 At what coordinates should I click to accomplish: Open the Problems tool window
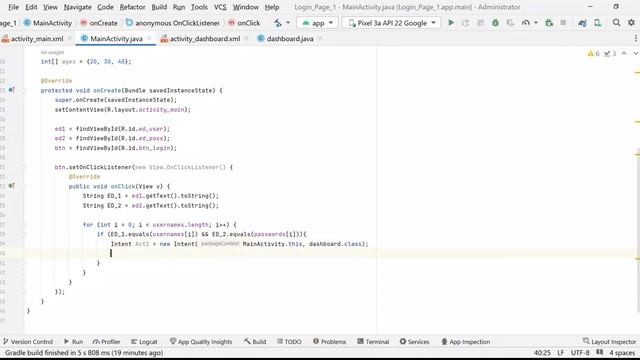(329, 342)
